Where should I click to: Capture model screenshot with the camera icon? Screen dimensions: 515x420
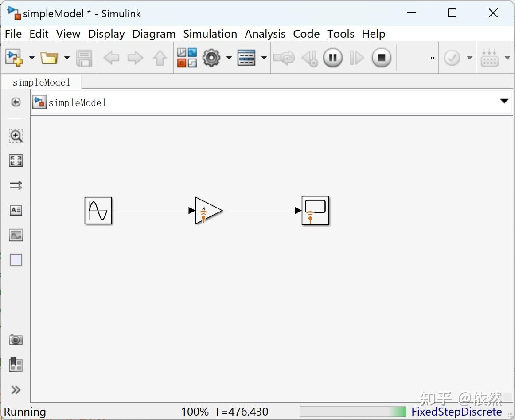(x=16, y=340)
